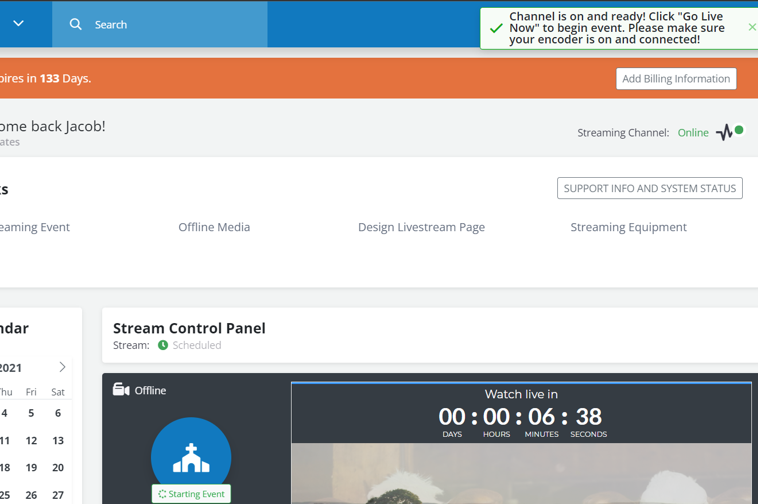Viewport: 758px width, 504px height.
Task: Click the Scheduled clock status icon
Action: click(163, 345)
